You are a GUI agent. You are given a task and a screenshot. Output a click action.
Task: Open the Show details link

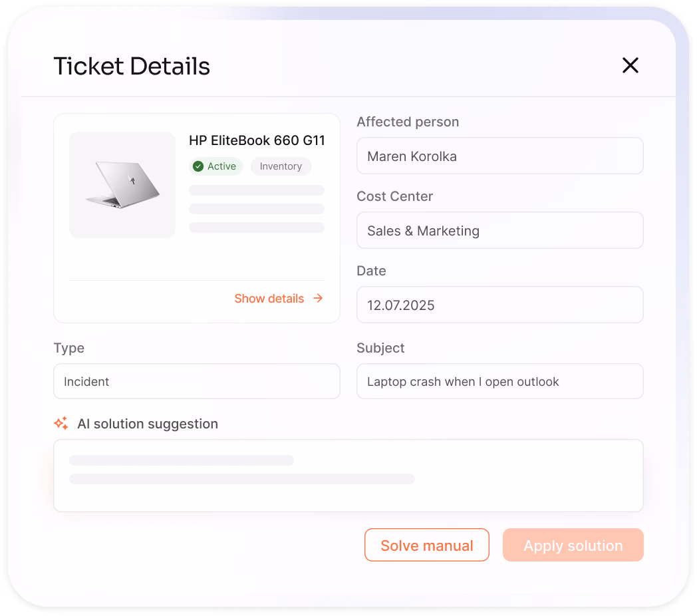269,298
